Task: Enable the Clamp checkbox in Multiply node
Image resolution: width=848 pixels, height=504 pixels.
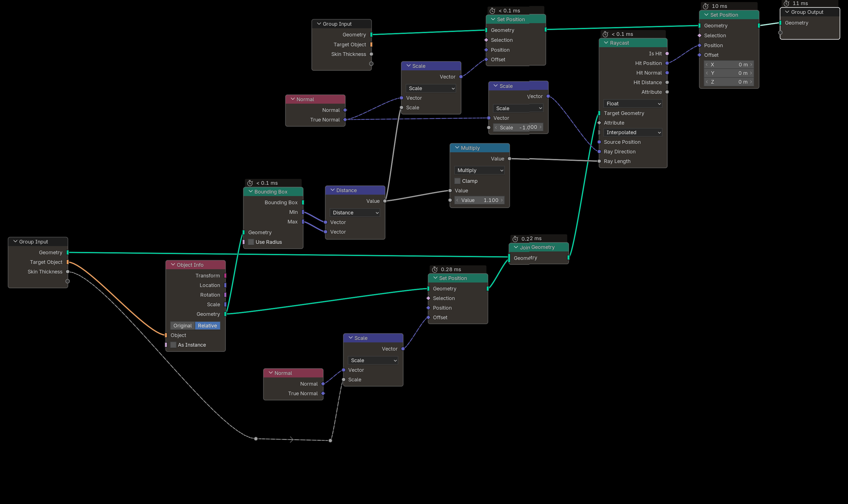Action: pos(458,181)
